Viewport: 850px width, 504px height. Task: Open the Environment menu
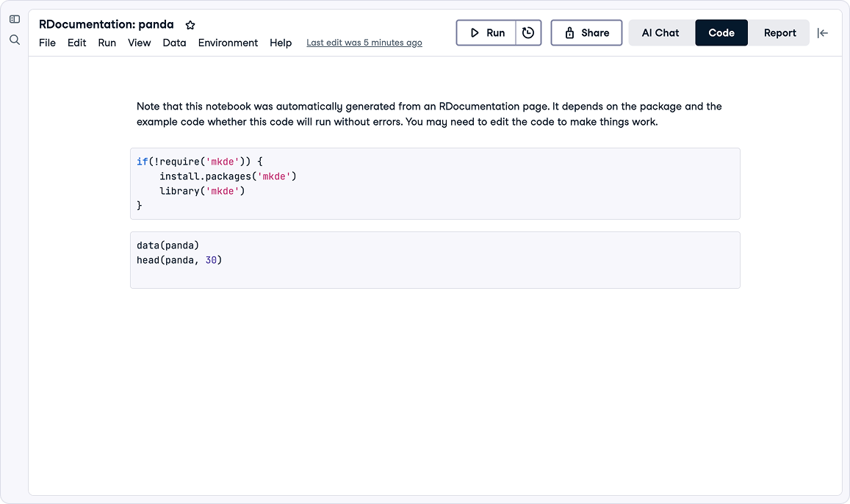228,43
